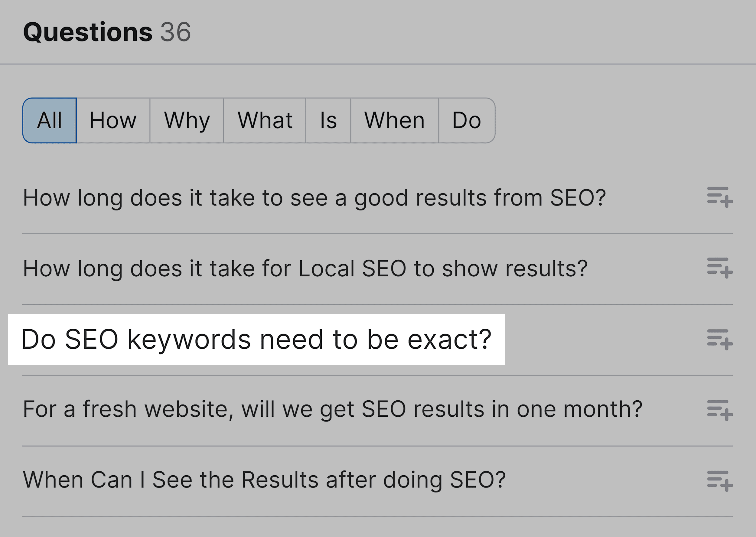756x537 pixels.
Task: Show only When questions
Action: (395, 120)
